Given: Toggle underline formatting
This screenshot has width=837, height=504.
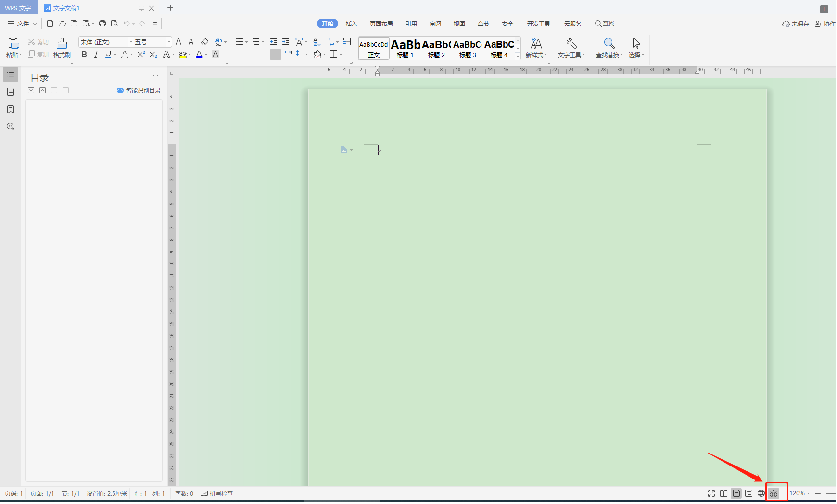Looking at the screenshot, I should (x=108, y=55).
